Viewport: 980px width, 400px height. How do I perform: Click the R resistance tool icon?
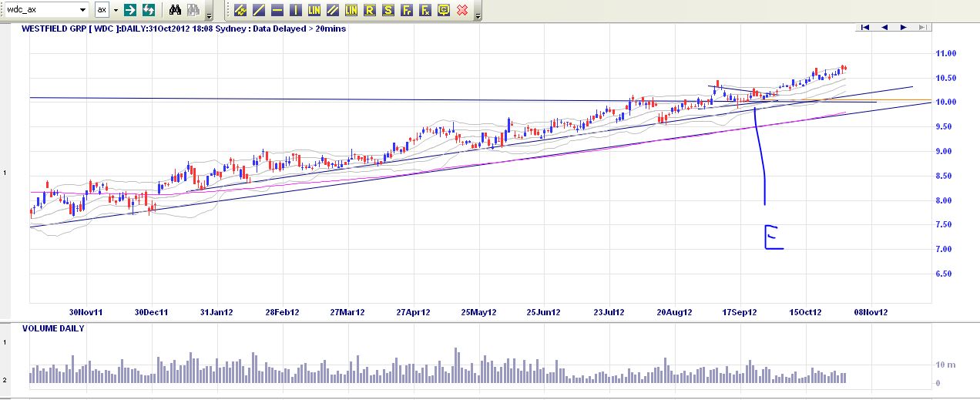click(370, 10)
